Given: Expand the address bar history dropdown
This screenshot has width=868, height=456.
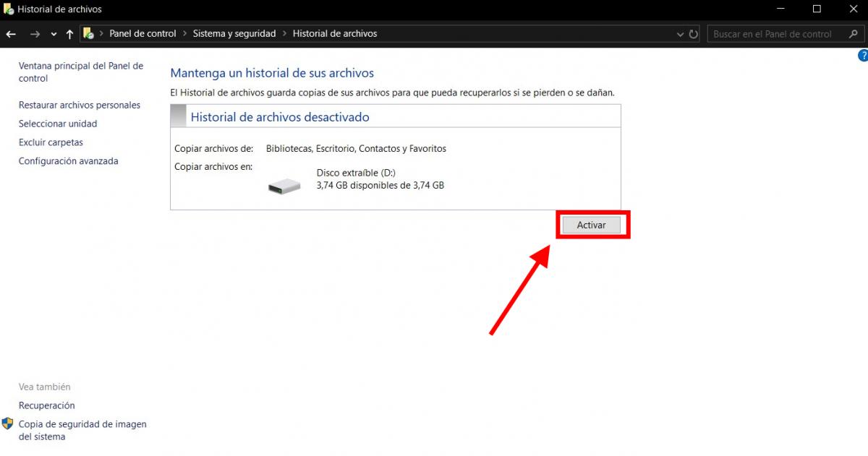Looking at the screenshot, I should 680,34.
